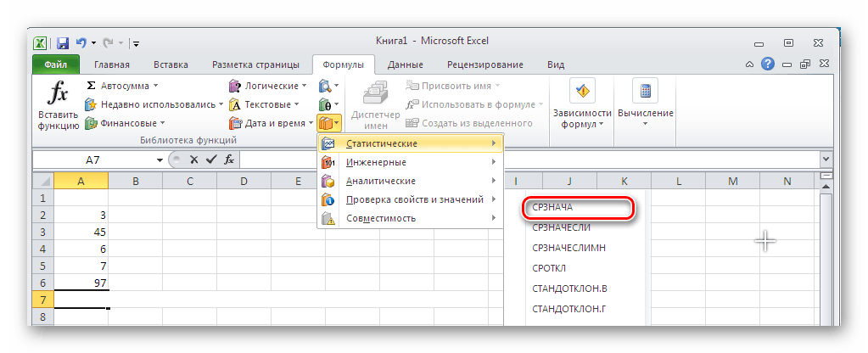The image size is (868, 353).
Task: Save the workbook using the floppy disk icon
Action: tap(63, 42)
